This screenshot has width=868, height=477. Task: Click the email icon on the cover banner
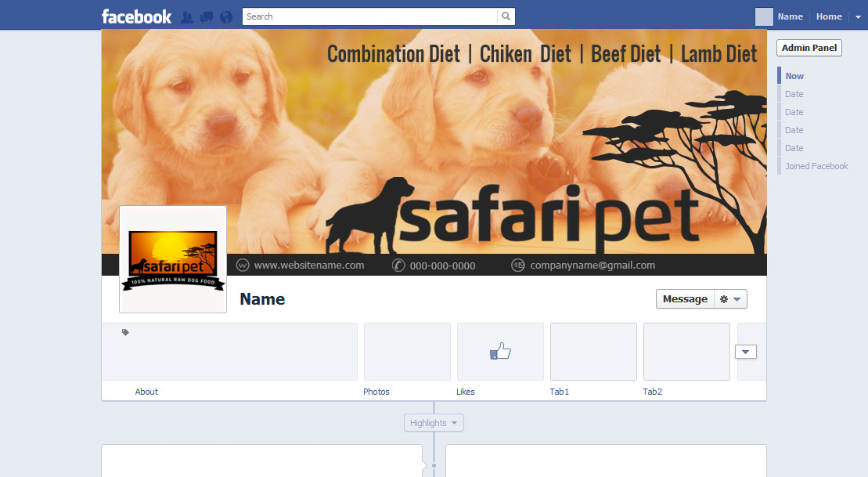517,265
